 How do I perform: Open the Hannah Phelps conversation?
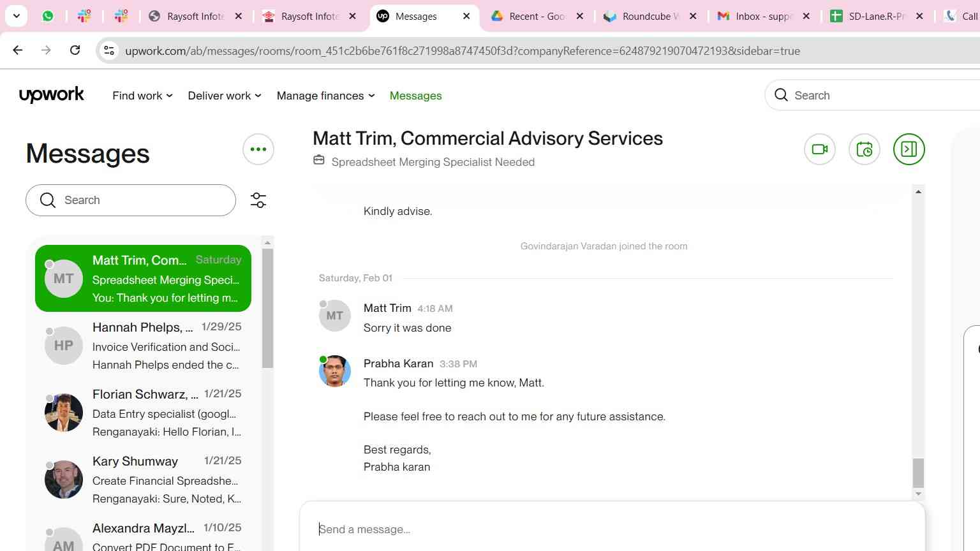143,346
